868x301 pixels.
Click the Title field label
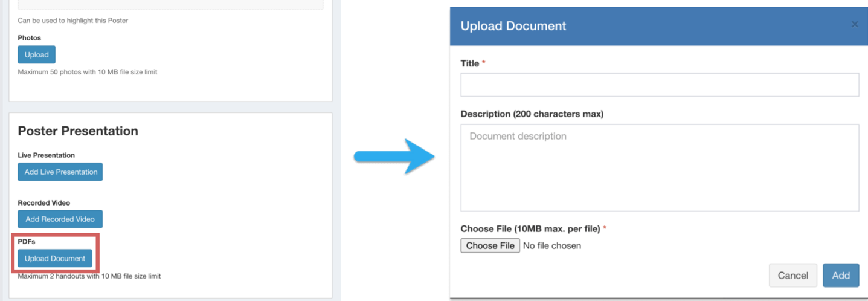pos(470,63)
